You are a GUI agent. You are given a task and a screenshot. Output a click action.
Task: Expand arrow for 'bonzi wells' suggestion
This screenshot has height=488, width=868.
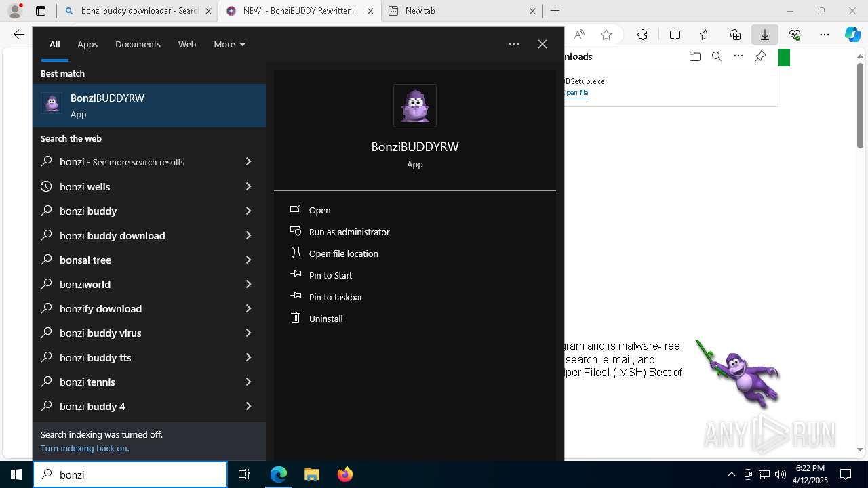(x=248, y=186)
